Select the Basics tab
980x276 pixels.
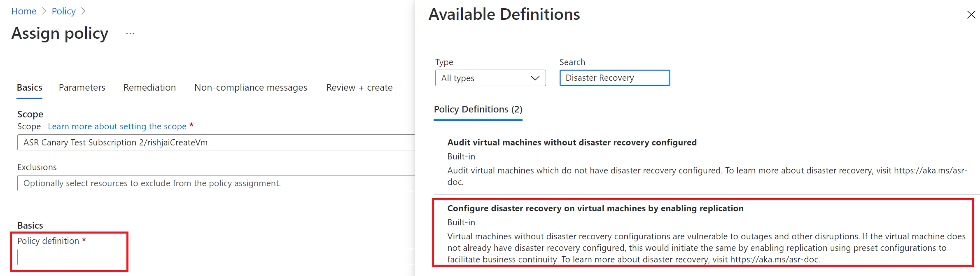pos(30,87)
